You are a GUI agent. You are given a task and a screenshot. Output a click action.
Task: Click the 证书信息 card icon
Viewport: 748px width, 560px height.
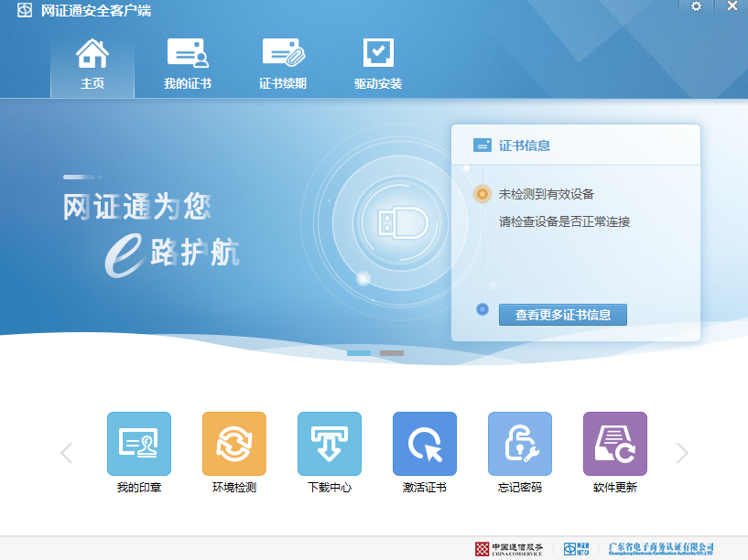(x=482, y=145)
